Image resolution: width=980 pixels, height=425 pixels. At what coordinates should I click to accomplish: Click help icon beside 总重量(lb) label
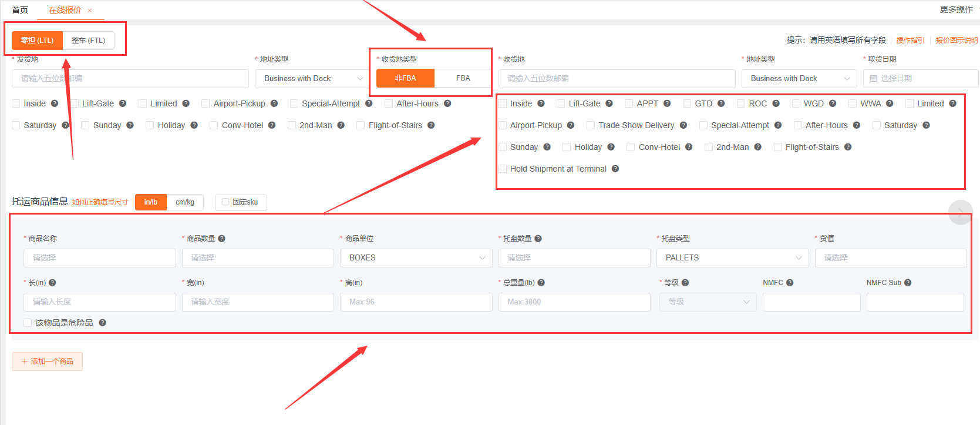pyautogui.click(x=541, y=283)
